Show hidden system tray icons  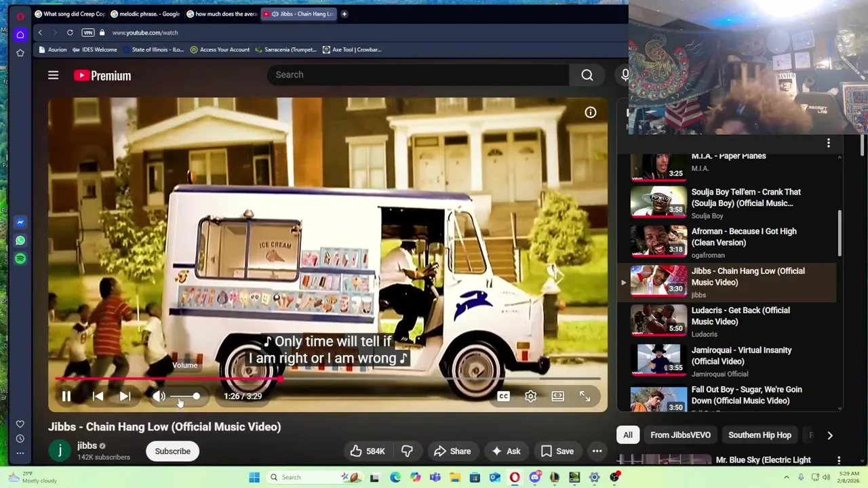[787, 477]
